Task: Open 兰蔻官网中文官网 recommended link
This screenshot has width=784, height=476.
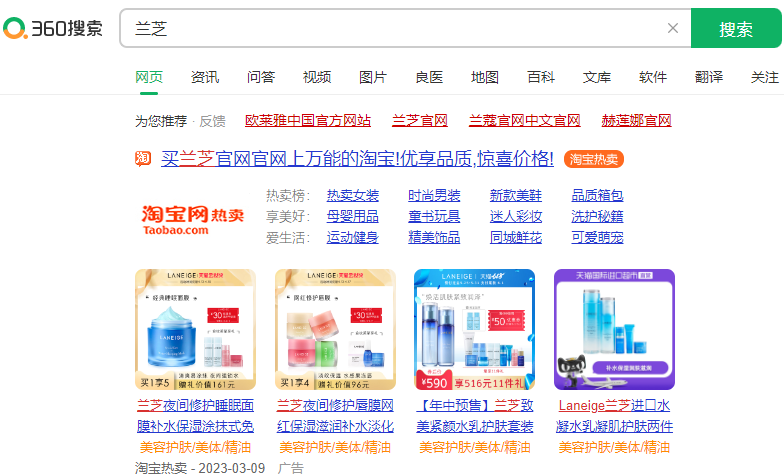Action: 524,120
